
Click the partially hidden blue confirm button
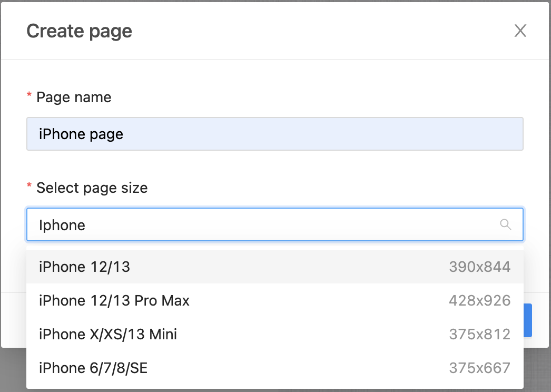528,320
